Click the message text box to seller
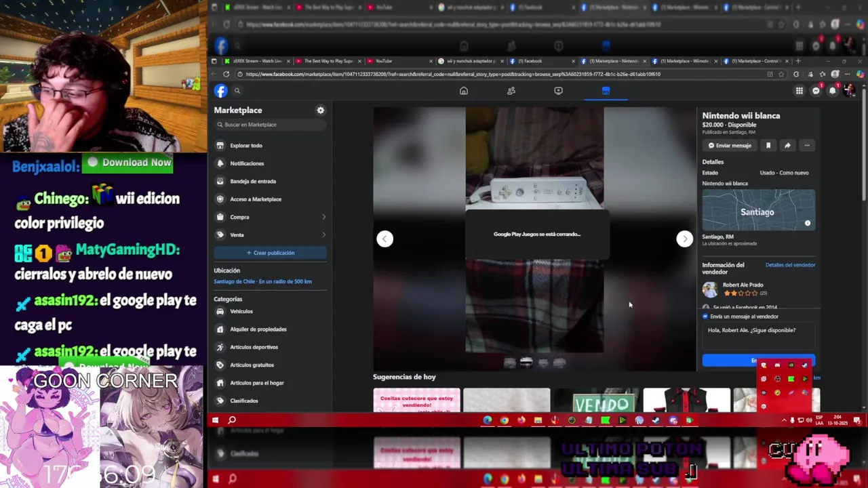Image resolution: width=868 pixels, height=488 pixels. [x=758, y=336]
